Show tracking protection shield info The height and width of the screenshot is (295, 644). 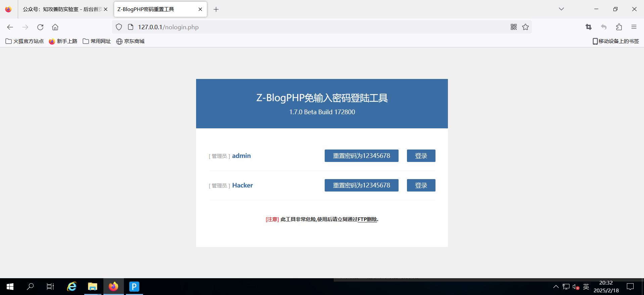tap(119, 27)
